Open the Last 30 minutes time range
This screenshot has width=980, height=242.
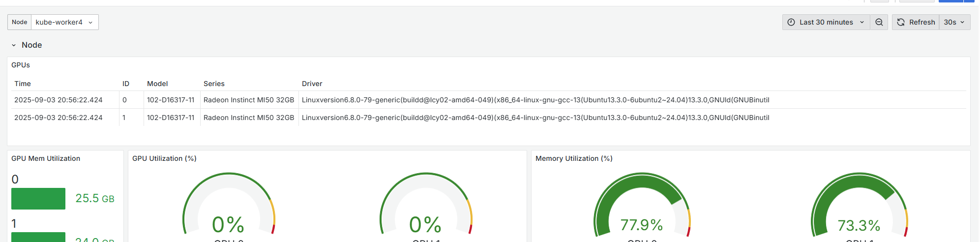click(x=826, y=22)
